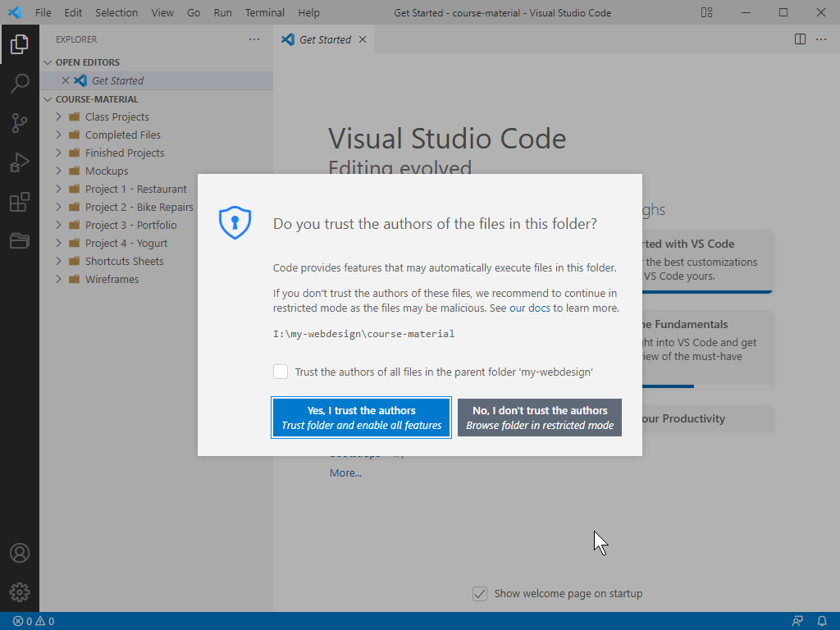Click Fundamentals walkthrough progress bar

(x=707, y=386)
